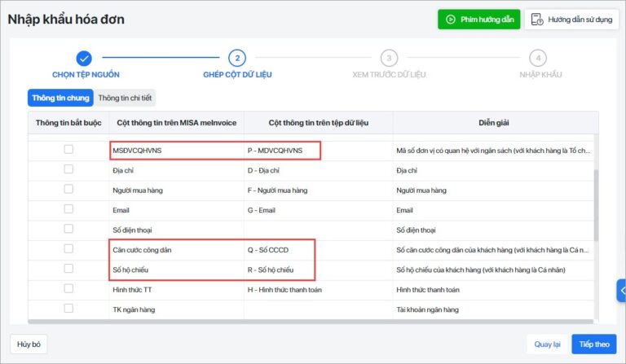Click the Quay lại button
The width and height of the screenshot is (626, 364).
click(x=547, y=344)
